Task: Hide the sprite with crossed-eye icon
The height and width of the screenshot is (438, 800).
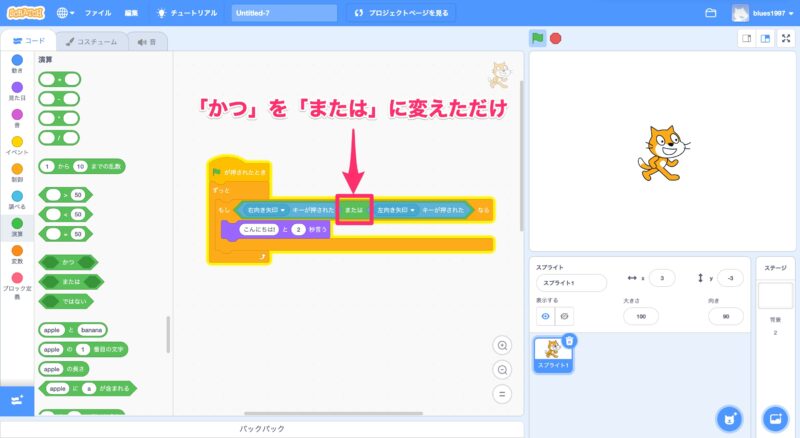Action: (565, 316)
